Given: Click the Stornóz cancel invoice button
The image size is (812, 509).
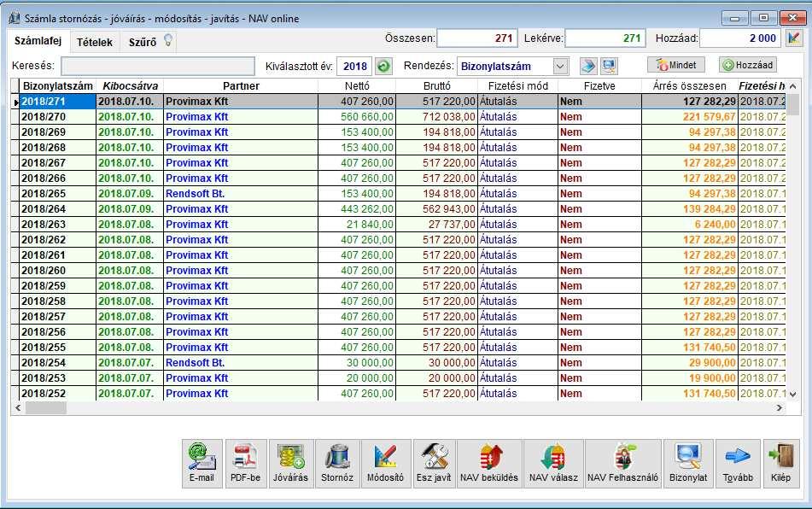Looking at the screenshot, I should pos(337,464).
